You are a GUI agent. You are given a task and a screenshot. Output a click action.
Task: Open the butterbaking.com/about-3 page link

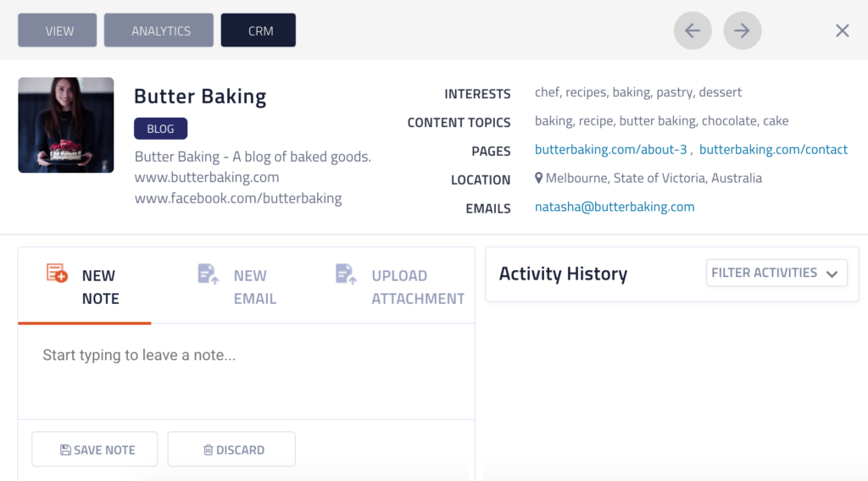(x=610, y=150)
